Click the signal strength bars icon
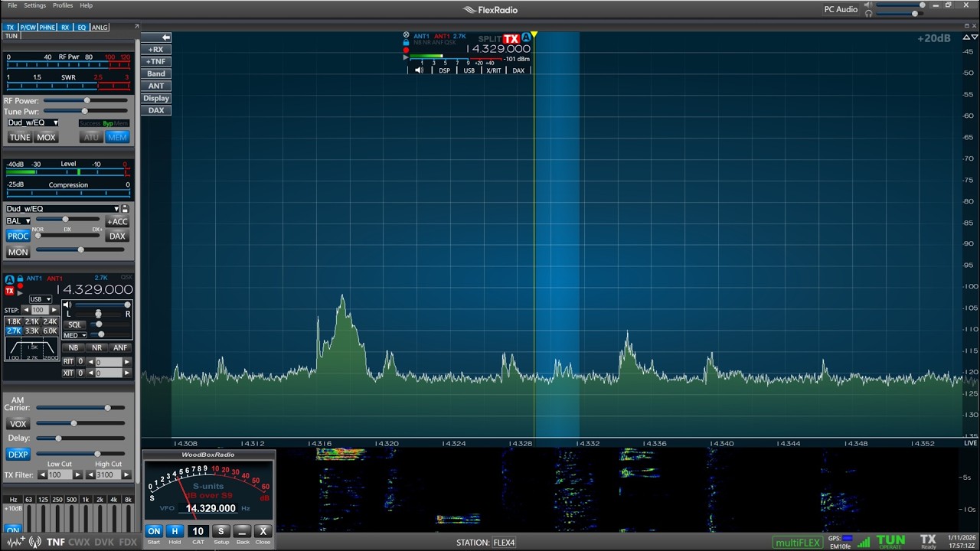 coord(864,542)
